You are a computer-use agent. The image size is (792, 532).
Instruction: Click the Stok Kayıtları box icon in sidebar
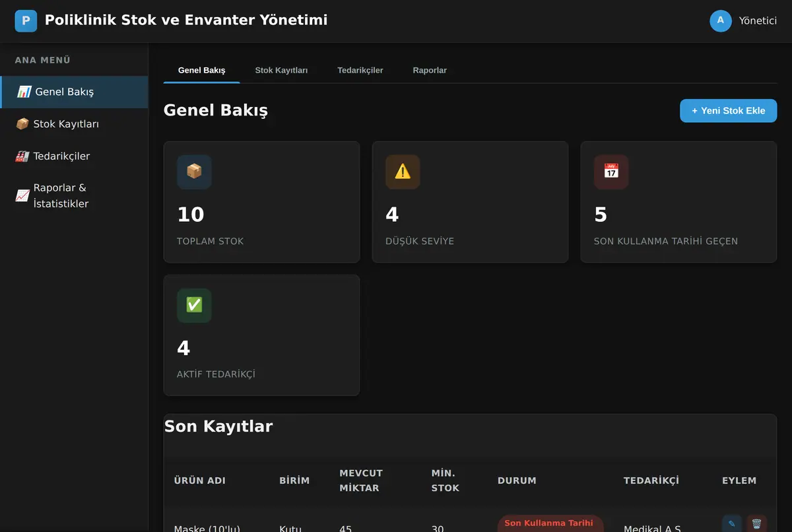tap(22, 124)
